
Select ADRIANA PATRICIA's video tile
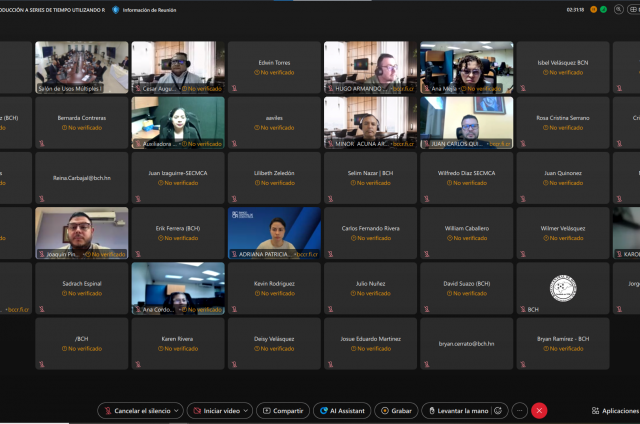pos(274,233)
